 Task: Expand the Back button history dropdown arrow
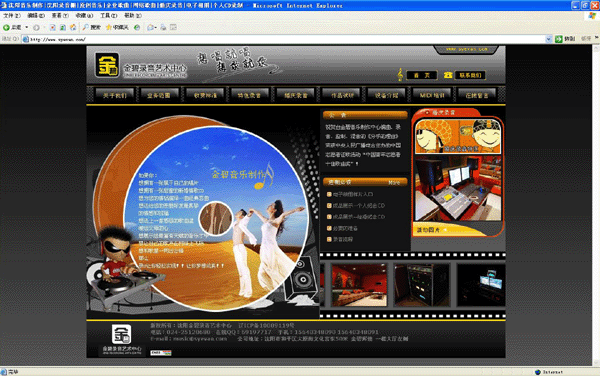26,28
